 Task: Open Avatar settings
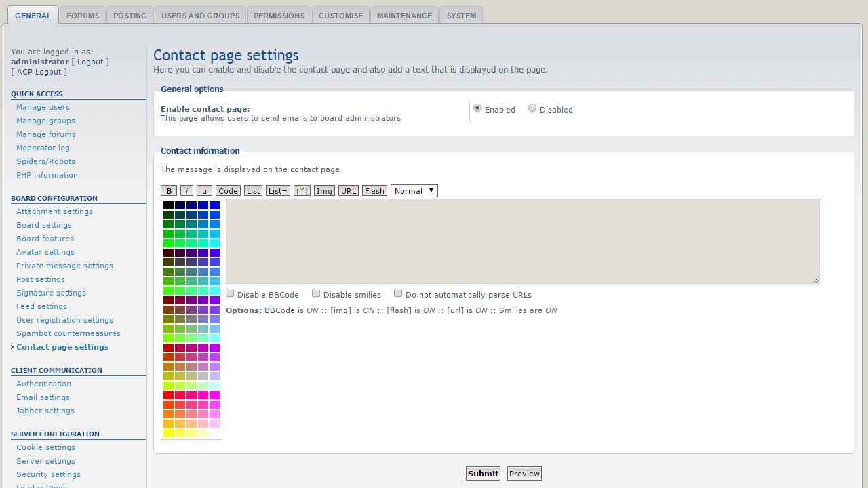[x=45, y=252]
